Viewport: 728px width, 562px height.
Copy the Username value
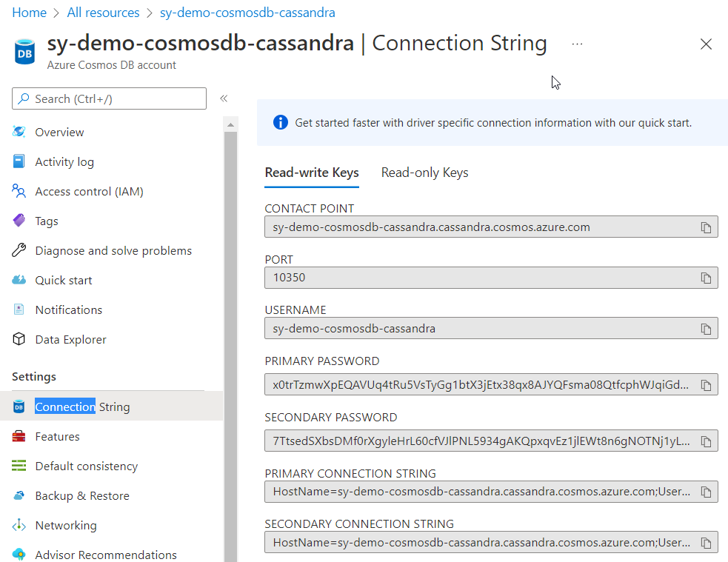706,329
